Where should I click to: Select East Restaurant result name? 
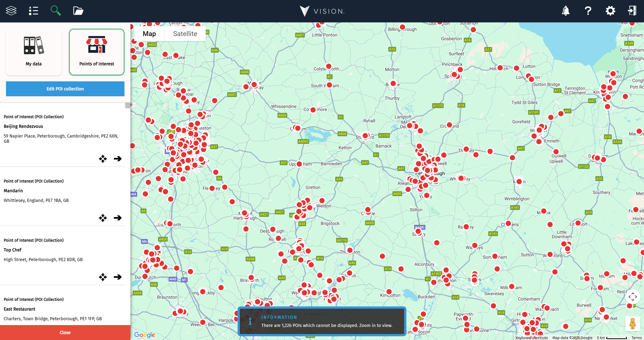(20, 309)
